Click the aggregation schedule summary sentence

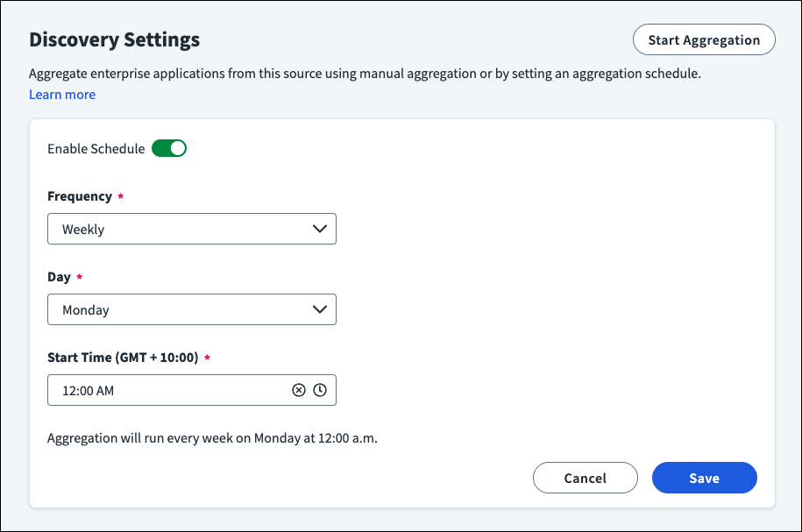(212, 438)
